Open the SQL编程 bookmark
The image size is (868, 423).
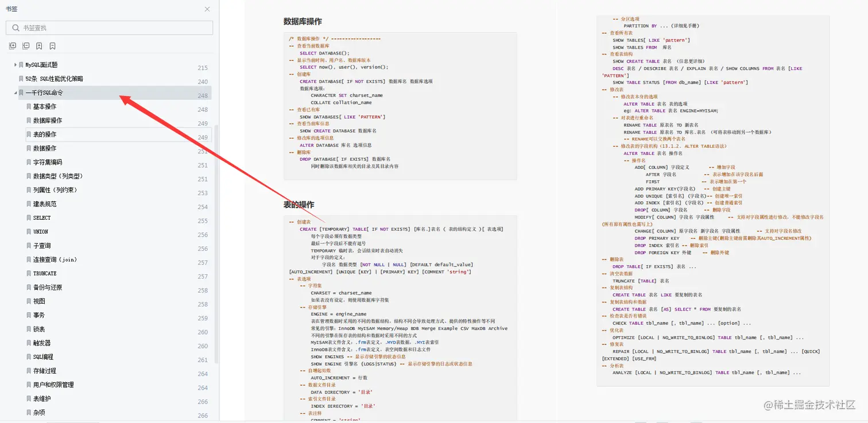[x=43, y=357]
